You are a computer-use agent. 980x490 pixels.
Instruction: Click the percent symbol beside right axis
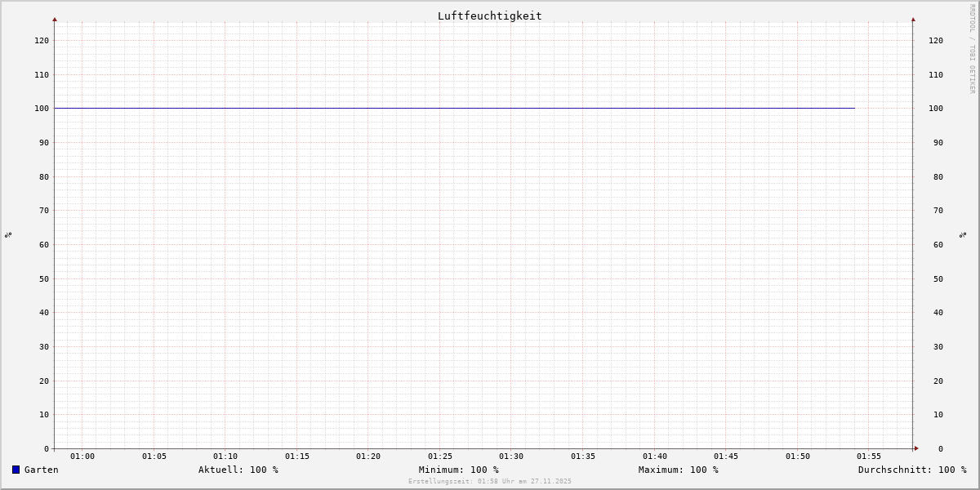(x=963, y=234)
